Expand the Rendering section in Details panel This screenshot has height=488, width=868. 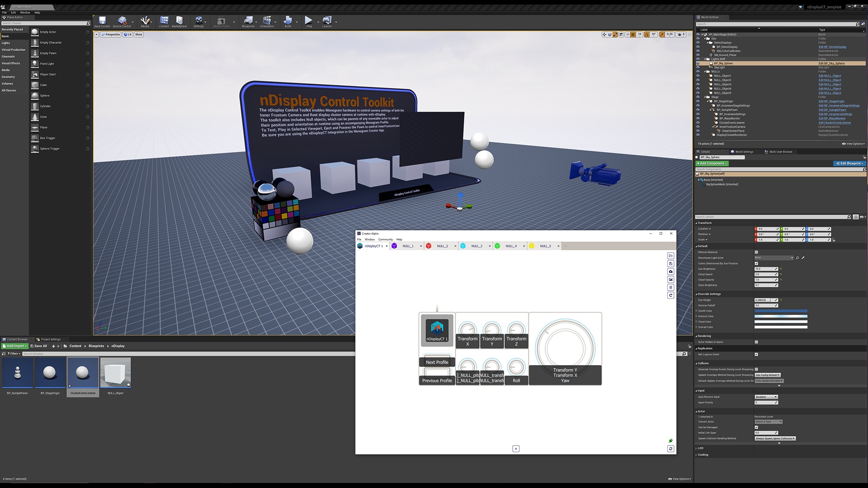698,336
